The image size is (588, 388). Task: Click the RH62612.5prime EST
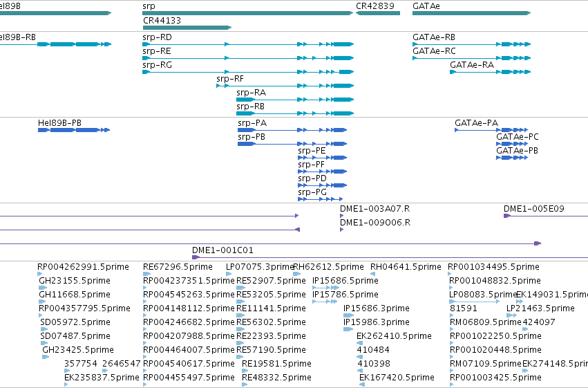(296, 274)
